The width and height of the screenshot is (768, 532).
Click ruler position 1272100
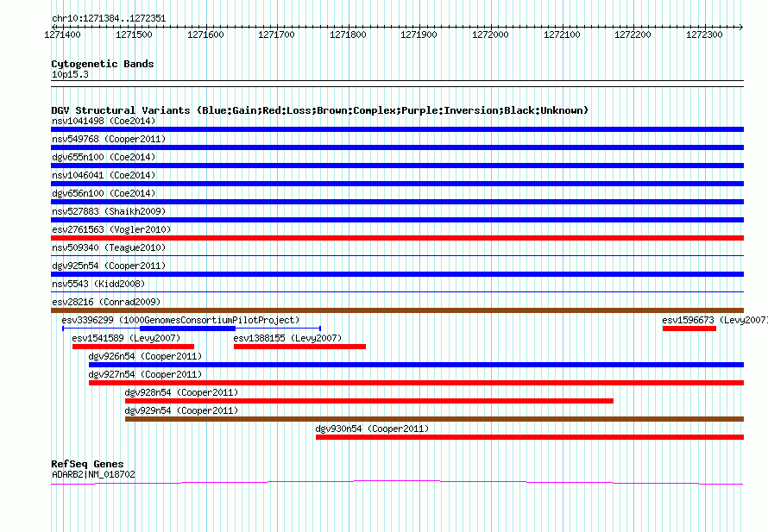click(562, 34)
